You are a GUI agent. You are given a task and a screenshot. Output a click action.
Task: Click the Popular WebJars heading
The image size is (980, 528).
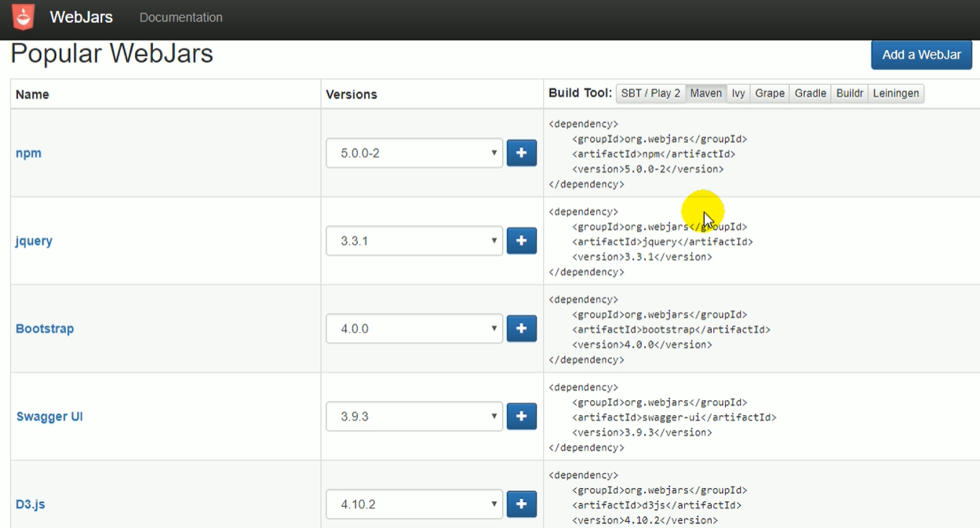[x=111, y=53]
